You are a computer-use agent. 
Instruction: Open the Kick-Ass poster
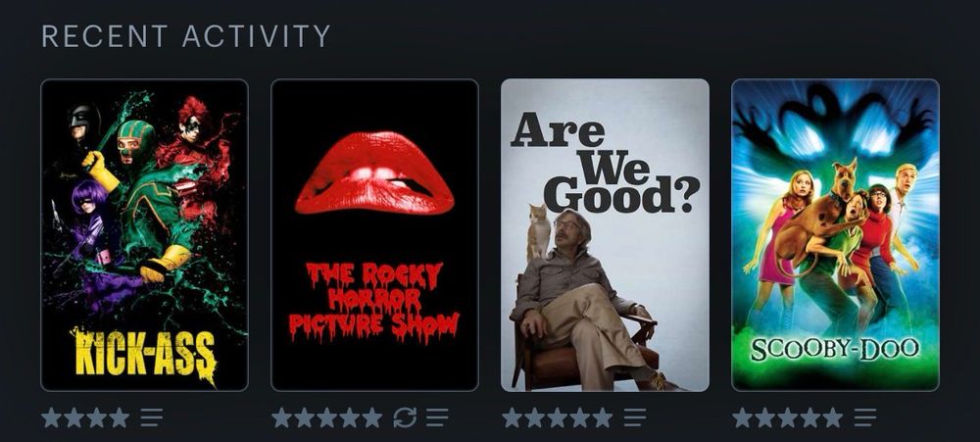pyautogui.click(x=144, y=235)
